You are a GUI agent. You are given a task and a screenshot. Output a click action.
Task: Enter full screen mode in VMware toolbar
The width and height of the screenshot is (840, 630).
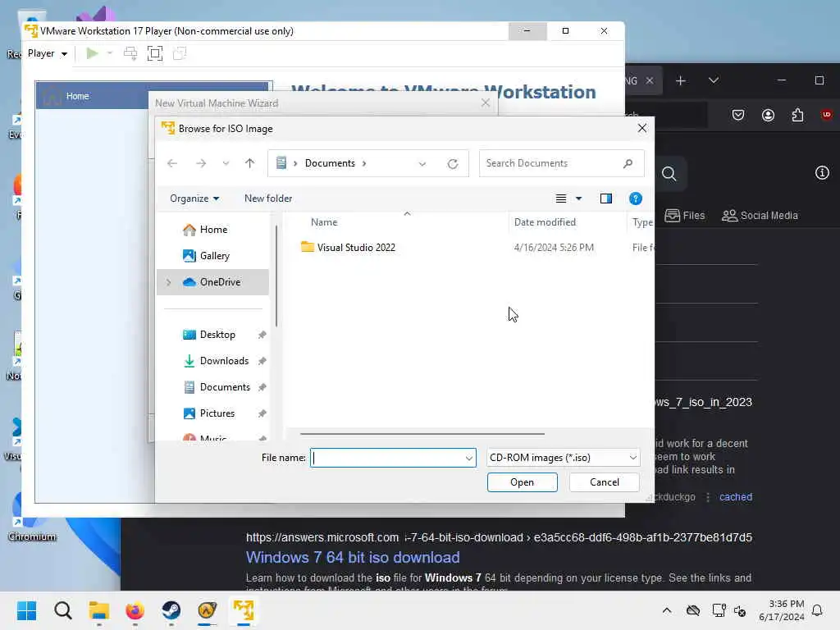point(155,53)
